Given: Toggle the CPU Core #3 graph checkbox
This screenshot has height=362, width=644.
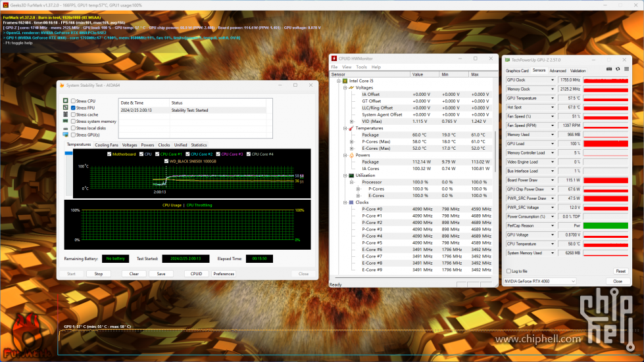Looking at the screenshot, I should [218, 154].
